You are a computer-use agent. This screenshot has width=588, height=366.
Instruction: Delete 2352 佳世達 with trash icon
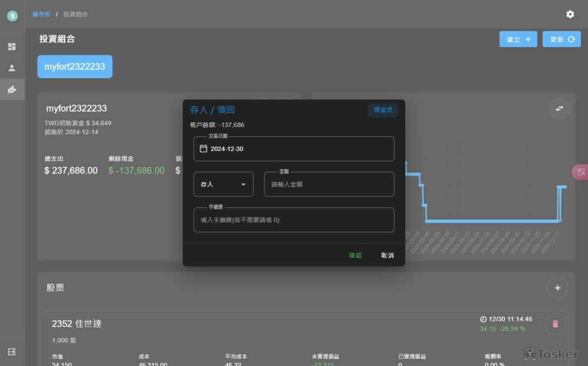[556, 323]
